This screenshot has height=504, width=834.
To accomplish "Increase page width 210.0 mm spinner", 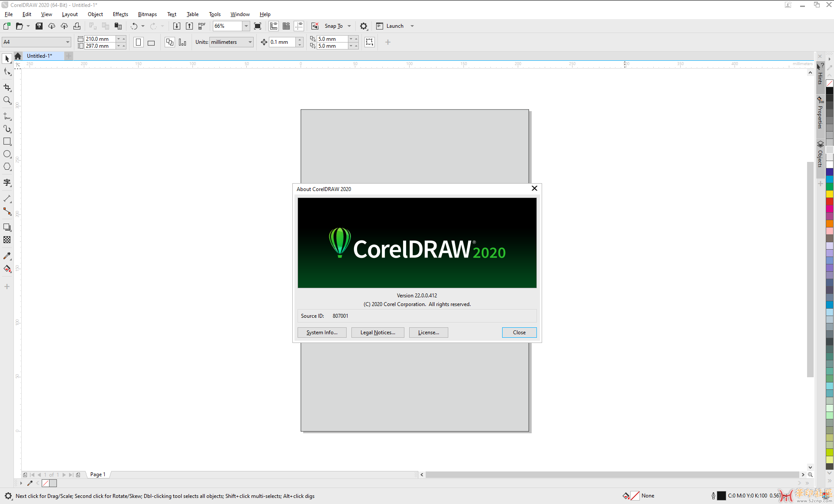I will 124,39.
